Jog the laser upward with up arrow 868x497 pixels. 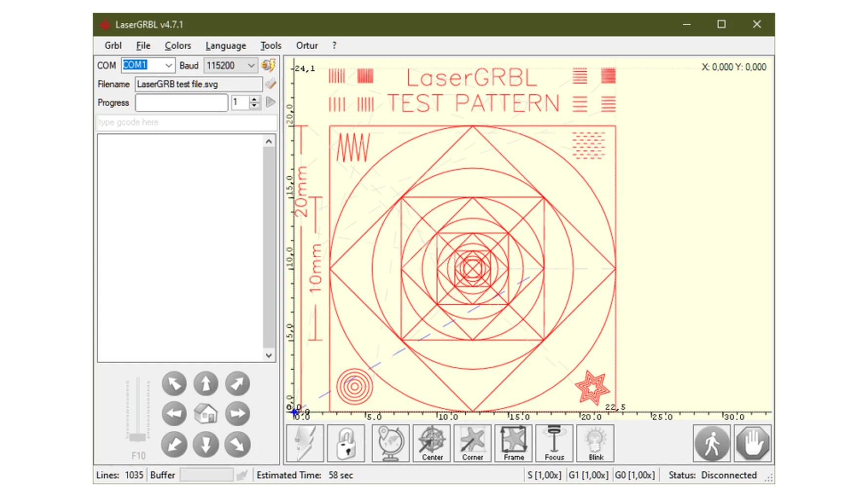click(206, 384)
